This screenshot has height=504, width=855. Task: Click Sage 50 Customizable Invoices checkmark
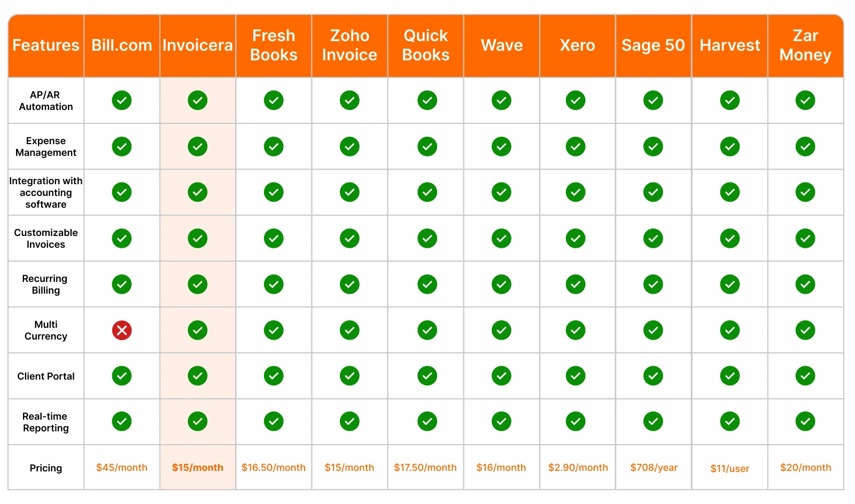[x=653, y=238]
